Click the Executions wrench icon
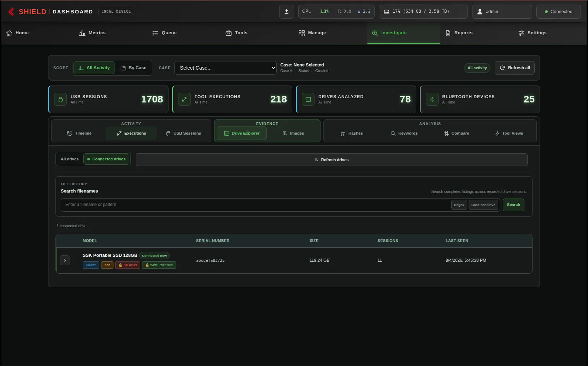 pyautogui.click(x=119, y=133)
